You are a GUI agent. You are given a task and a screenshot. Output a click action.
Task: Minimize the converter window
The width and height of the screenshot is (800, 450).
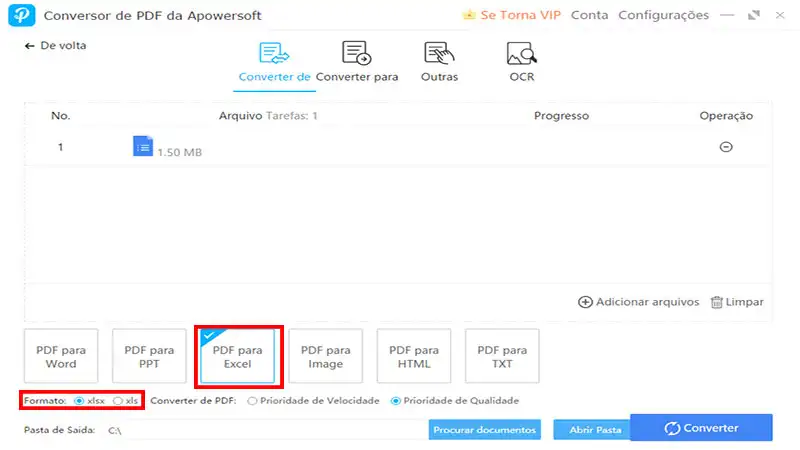[727, 15]
